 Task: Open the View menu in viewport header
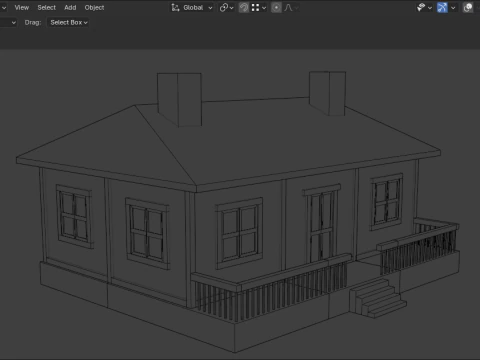[x=22, y=7]
